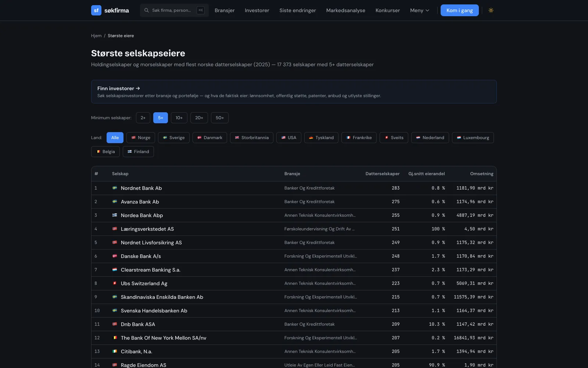Image resolution: width=588 pixels, height=368 pixels.
Task: Open the Danske Bank A/s company link
Action: tap(141, 256)
